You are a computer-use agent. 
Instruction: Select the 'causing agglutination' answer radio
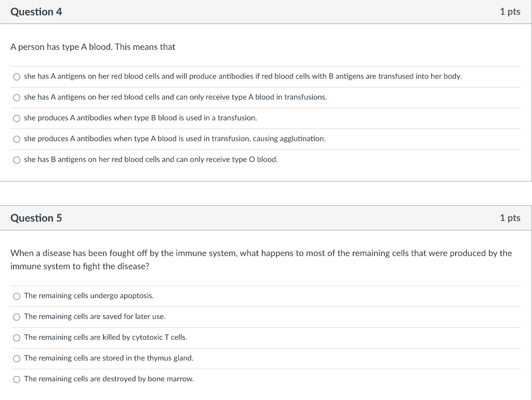click(17, 139)
